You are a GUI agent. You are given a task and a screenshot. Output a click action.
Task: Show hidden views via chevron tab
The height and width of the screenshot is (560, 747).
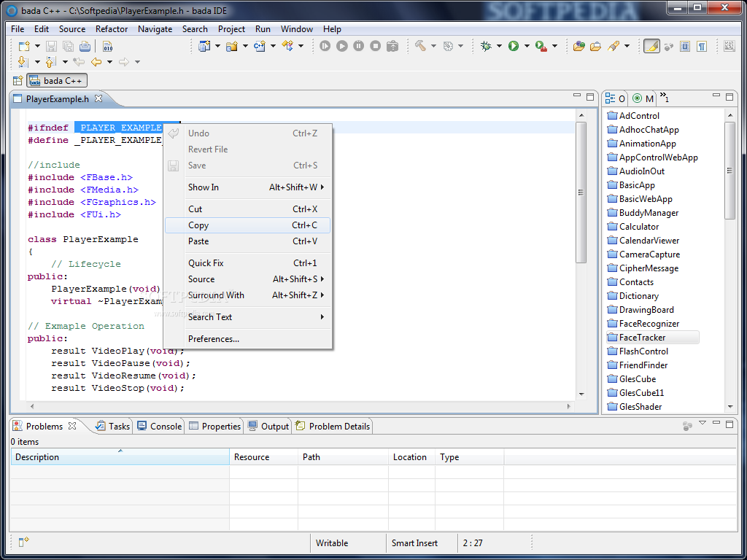click(x=665, y=97)
